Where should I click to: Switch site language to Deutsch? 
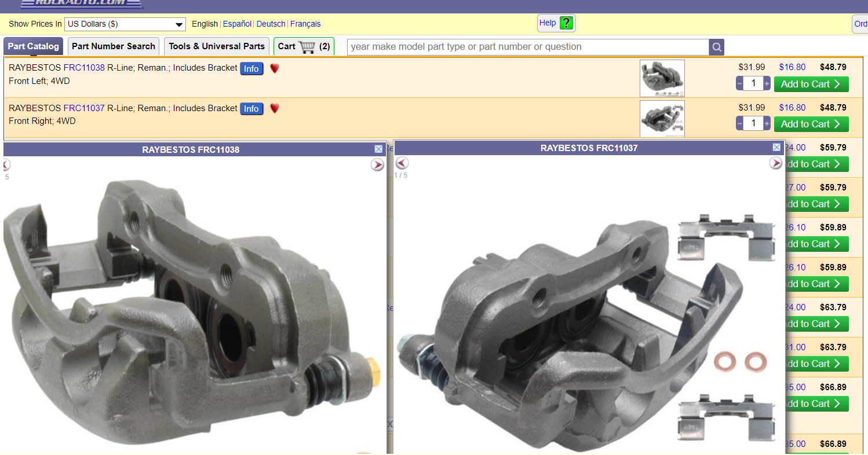coord(271,24)
